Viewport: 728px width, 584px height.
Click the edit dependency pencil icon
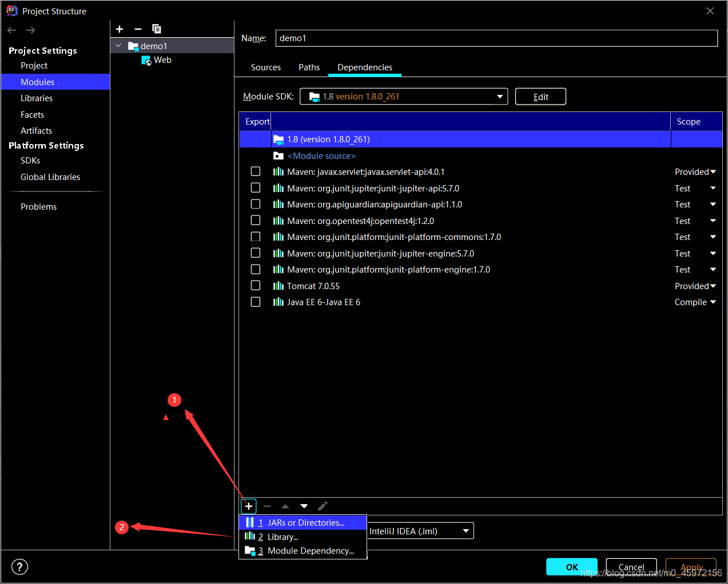323,506
